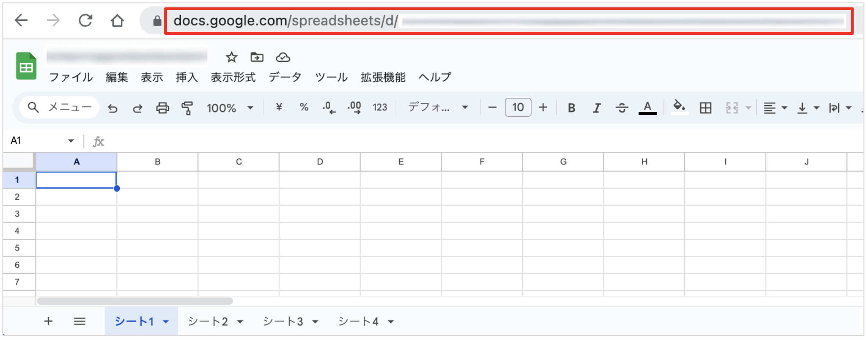The height and width of the screenshot is (340, 868).
Task: Open the text color picker
Action: tap(647, 108)
